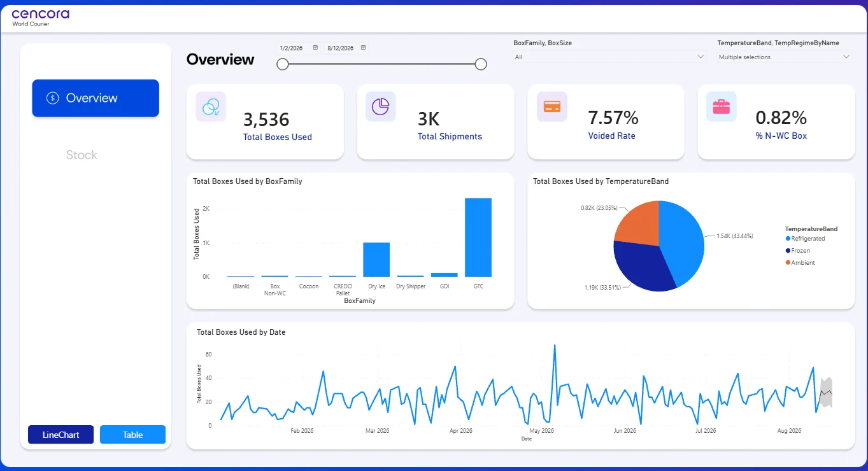
Task: Open the end date calendar picker icon
Action: point(363,48)
